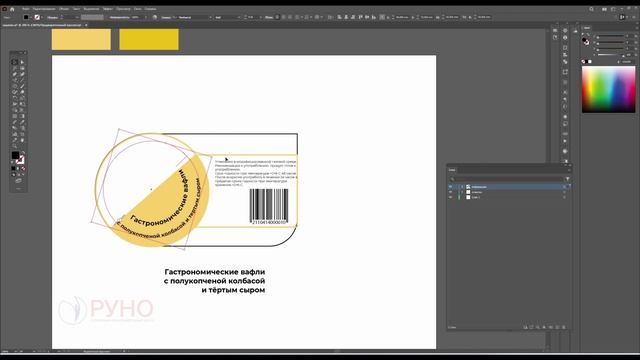Click Create New Layer in the Layers panel
The height and width of the screenshot is (360, 640).
tap(558, 327)
